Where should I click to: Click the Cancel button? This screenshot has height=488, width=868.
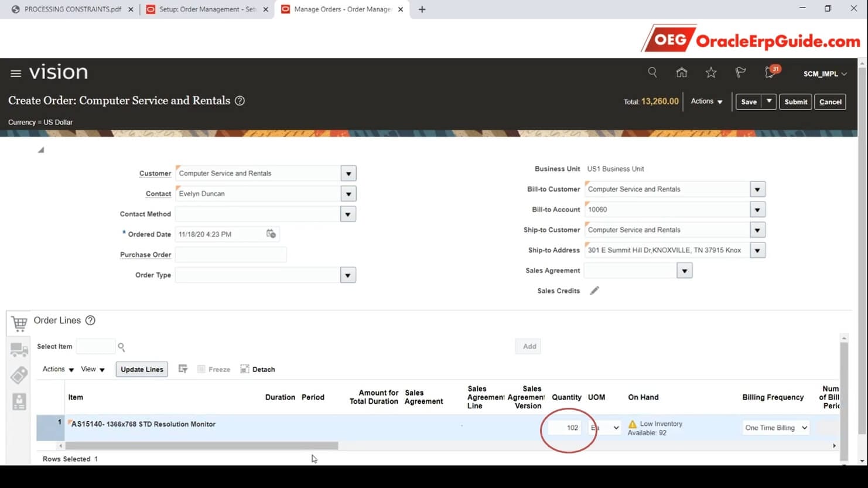(x=830, y=101)
